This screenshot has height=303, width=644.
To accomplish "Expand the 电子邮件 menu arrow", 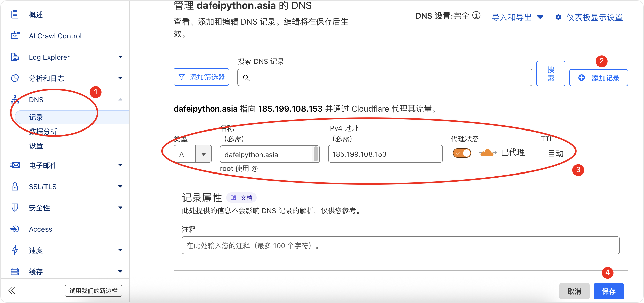I will pos(120,165).
